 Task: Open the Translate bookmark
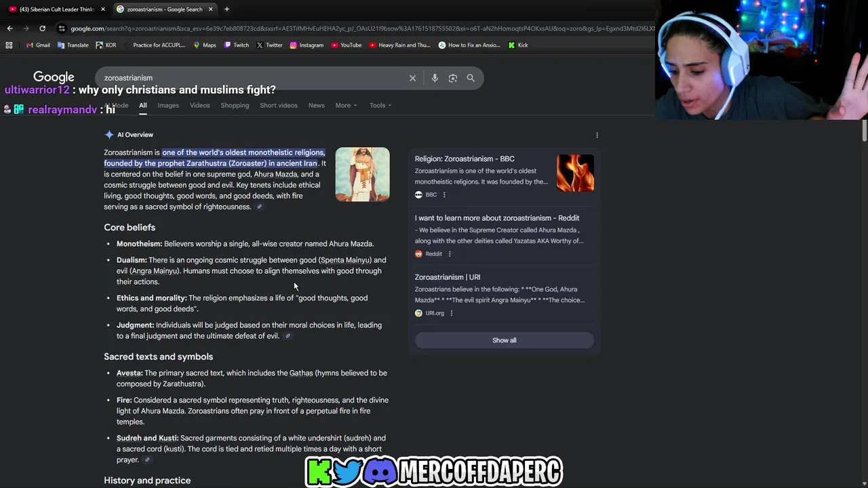tap(73, 45)
